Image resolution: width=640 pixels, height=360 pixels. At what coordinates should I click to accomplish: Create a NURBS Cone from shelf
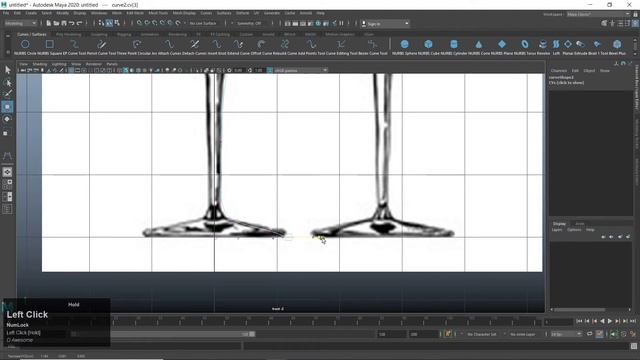[478, 44]
